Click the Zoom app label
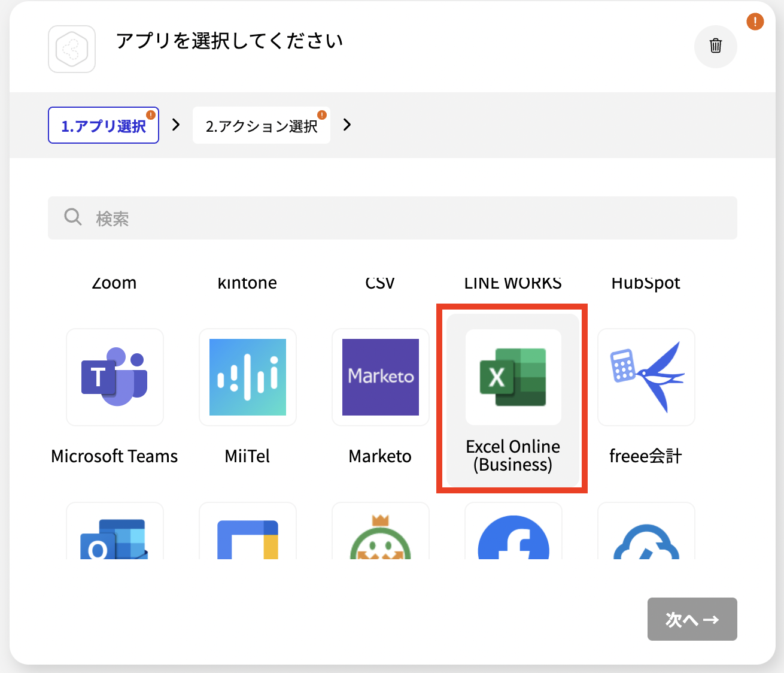Viewport: 784px width, 673px height. 114,283
